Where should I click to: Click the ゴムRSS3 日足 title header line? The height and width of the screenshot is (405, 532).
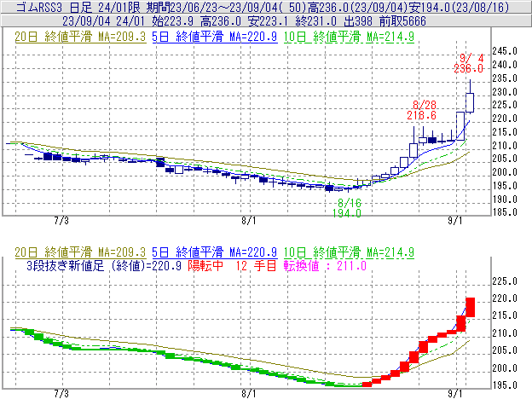(x=263, y=7)
